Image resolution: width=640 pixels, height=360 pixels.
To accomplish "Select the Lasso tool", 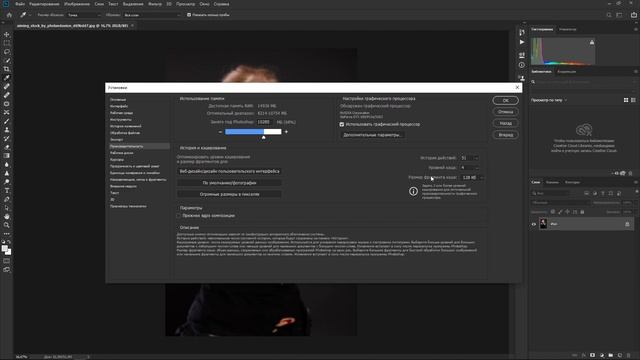I will pos(7,52).
